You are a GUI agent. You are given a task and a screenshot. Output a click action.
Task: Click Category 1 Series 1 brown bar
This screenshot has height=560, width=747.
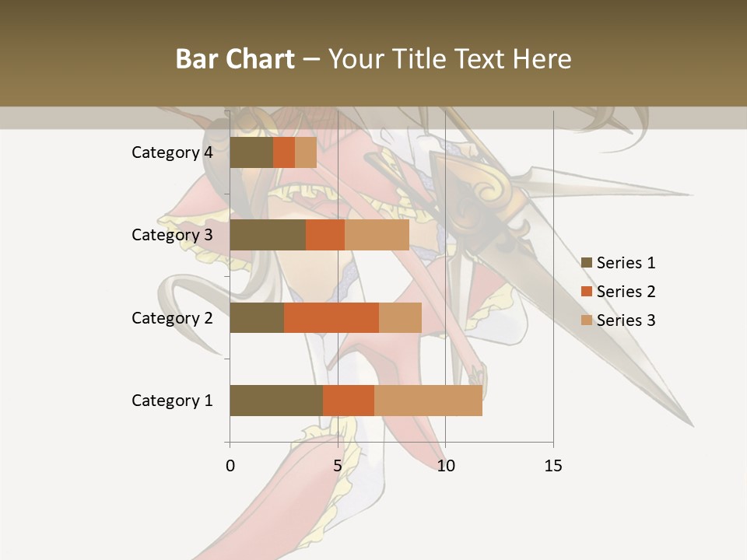point(276,401)
